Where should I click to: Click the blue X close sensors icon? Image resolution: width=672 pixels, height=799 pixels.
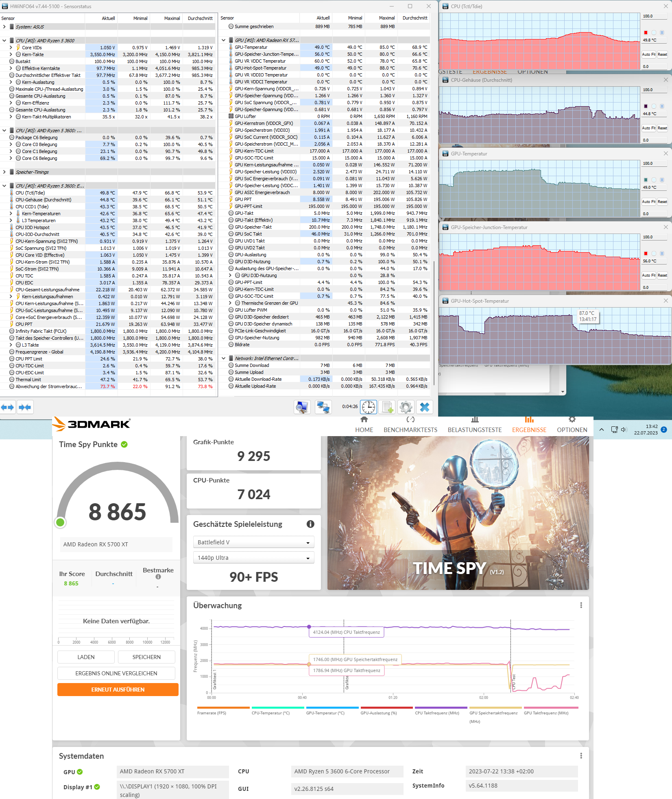(x=425, y=407)
